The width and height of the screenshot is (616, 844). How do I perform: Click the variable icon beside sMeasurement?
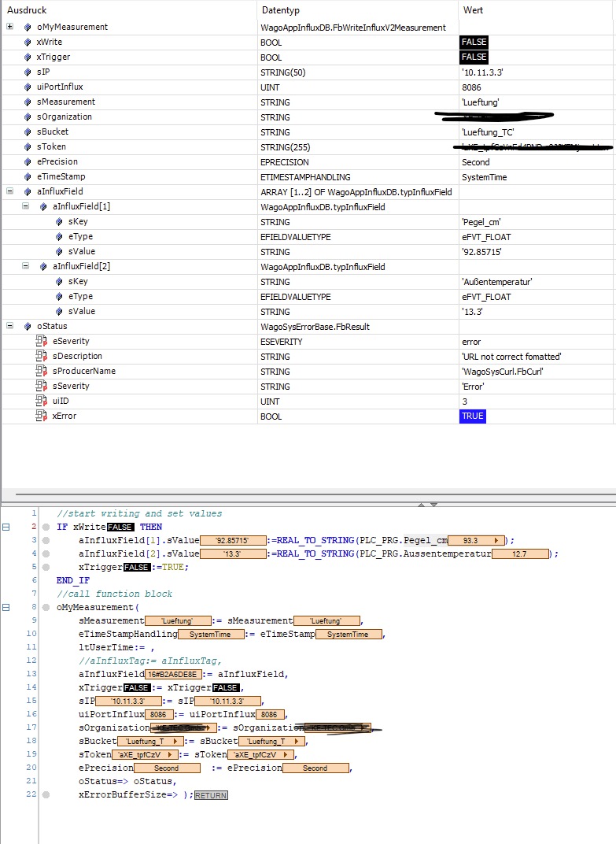tap(28, 102)
